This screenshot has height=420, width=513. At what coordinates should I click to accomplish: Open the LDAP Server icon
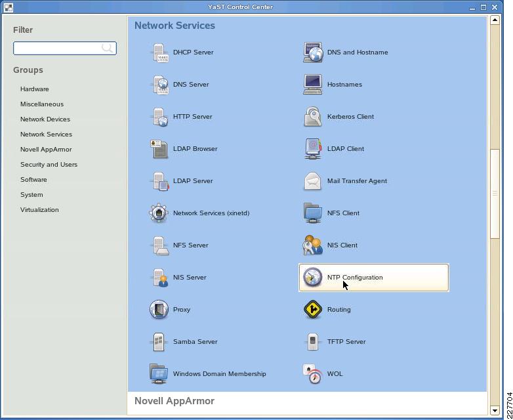pyautogui.click(x=159, y=180)
